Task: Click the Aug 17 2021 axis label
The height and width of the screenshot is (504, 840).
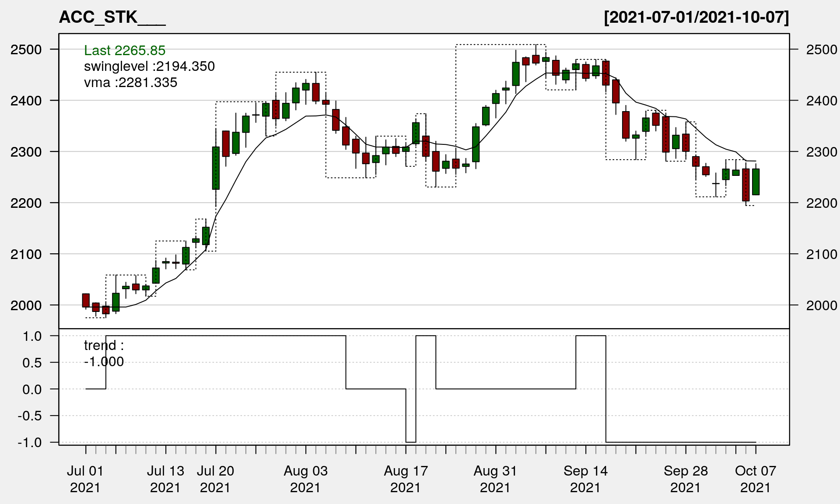Action: 406,479
